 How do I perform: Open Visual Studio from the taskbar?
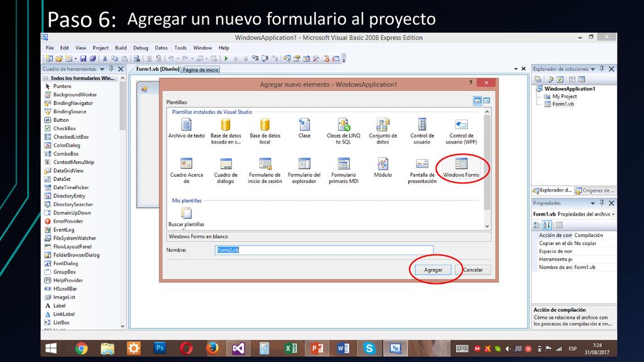click(238, 348)
